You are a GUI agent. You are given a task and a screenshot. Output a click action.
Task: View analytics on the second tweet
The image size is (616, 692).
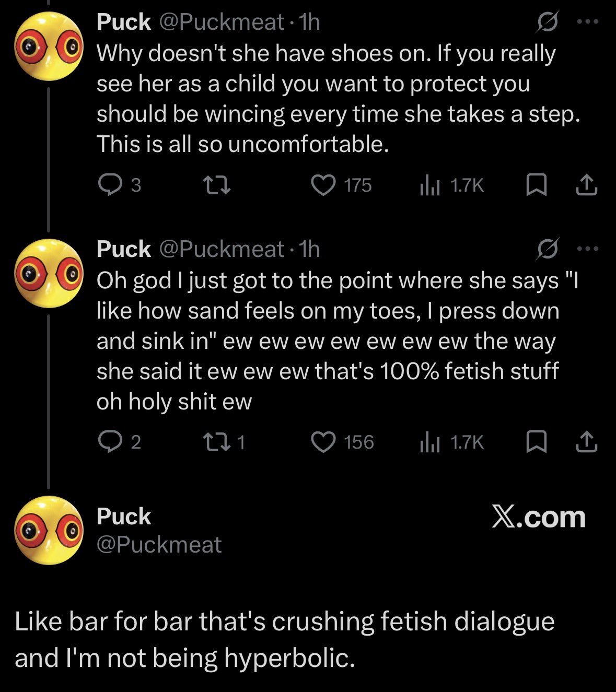[430, 442]
